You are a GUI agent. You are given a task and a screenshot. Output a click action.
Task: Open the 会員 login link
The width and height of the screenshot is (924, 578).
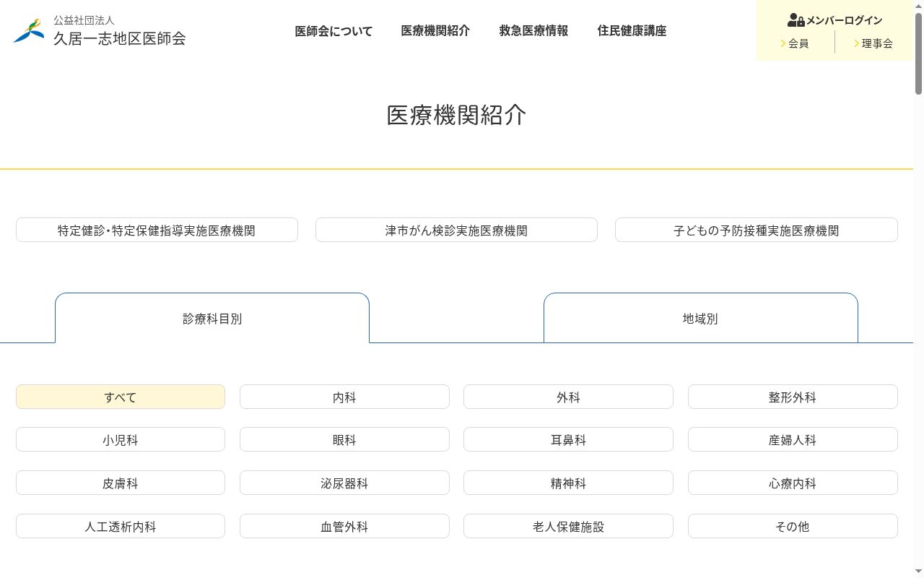(795, 43)
